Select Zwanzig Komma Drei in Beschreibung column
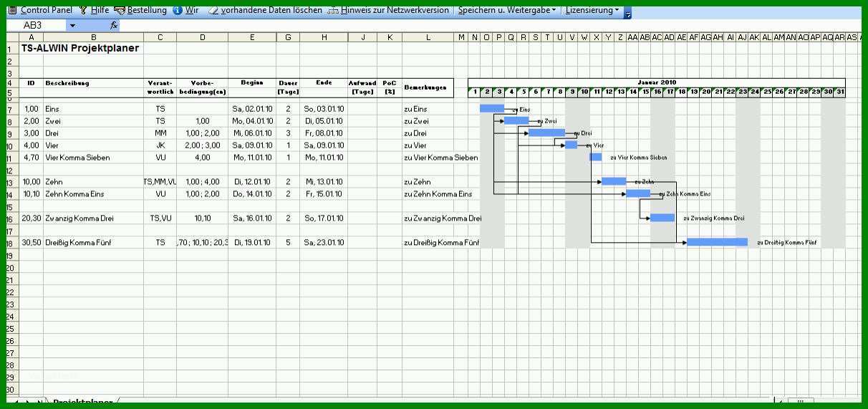 coord(93,218)
